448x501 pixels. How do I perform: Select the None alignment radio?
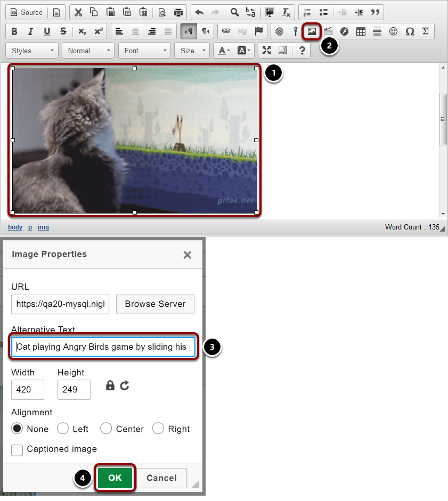pyautogui.click(x=17, y=429)
